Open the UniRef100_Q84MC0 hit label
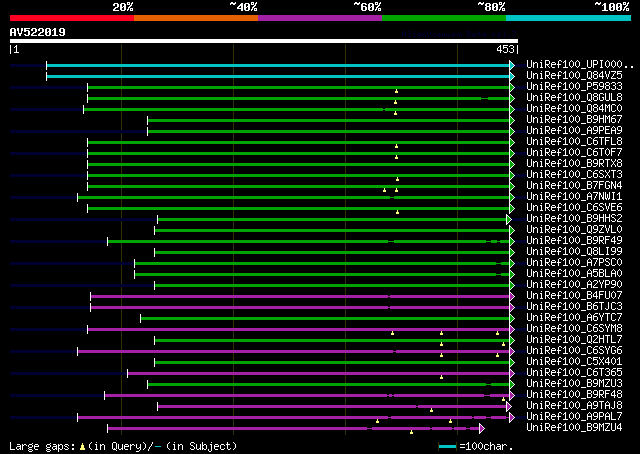The height and width of the screenshot is (454, 640). pos(574,109)
